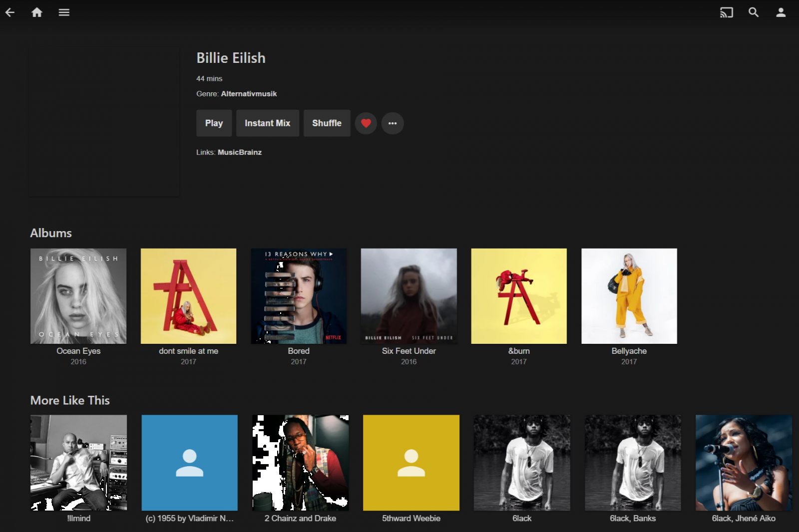Open the yellow 5thward Weebie placeholder card

(x=411, y=463)
